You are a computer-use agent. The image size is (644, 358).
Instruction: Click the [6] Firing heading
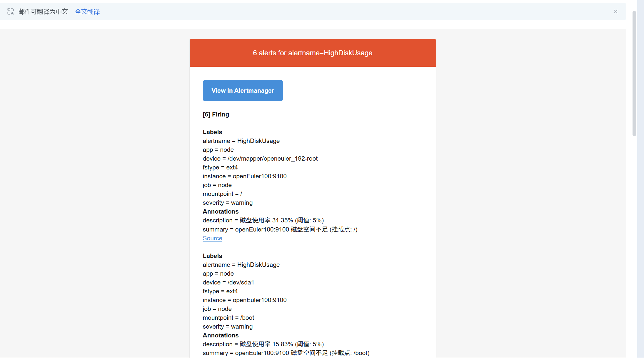(216, 114)
